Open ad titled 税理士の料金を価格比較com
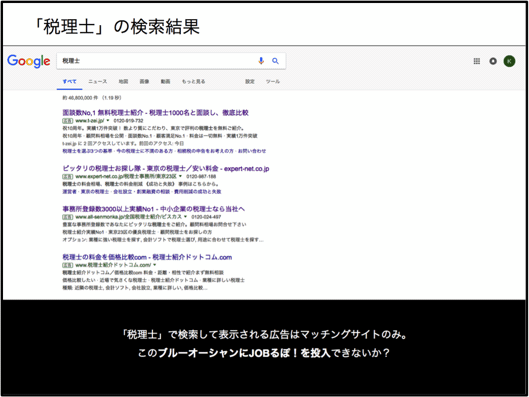 point(147,257)
